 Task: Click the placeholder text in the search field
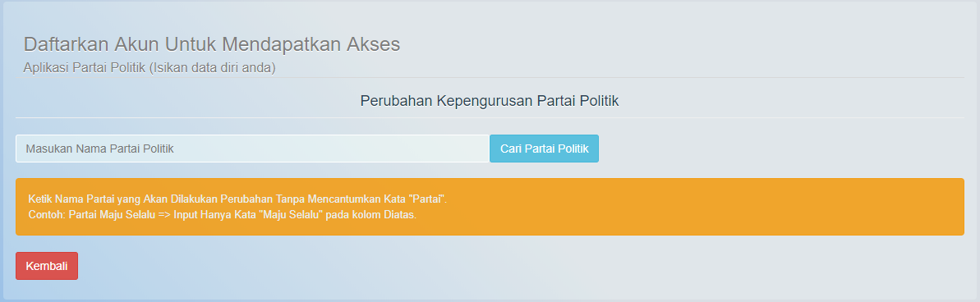[x=99, y=149]
